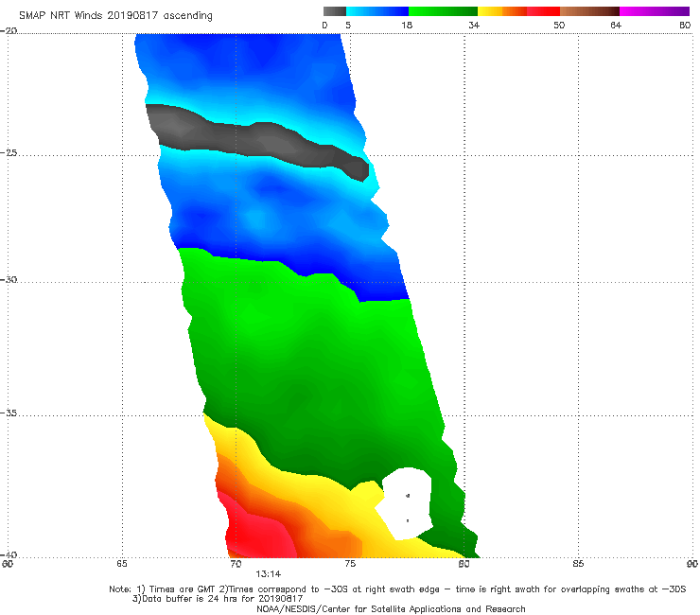This screenshot has height=615, width=700.
Task: Click the green segment of the color bar
Action: click(443, 11)
